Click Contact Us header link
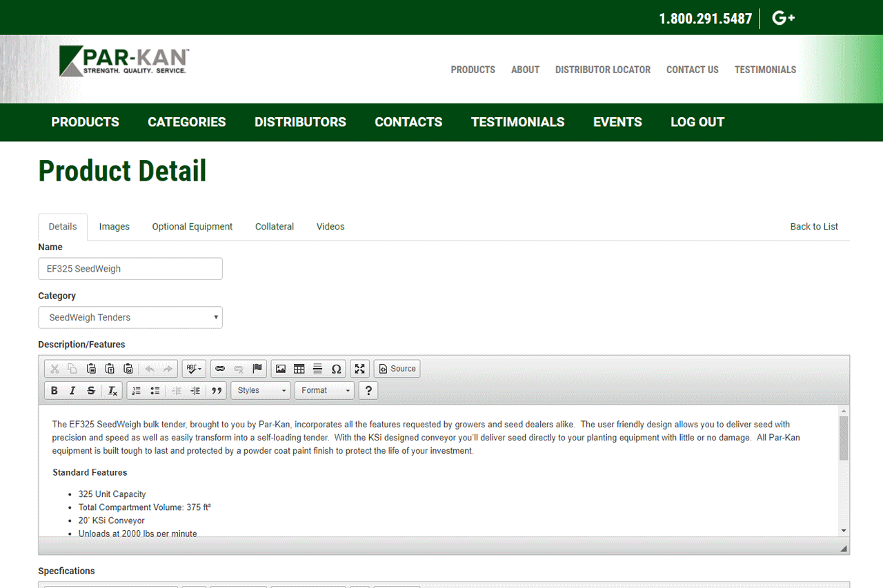The height and width of the screenshot is (588, 883). pyautogui.click(x=693, y=70)
